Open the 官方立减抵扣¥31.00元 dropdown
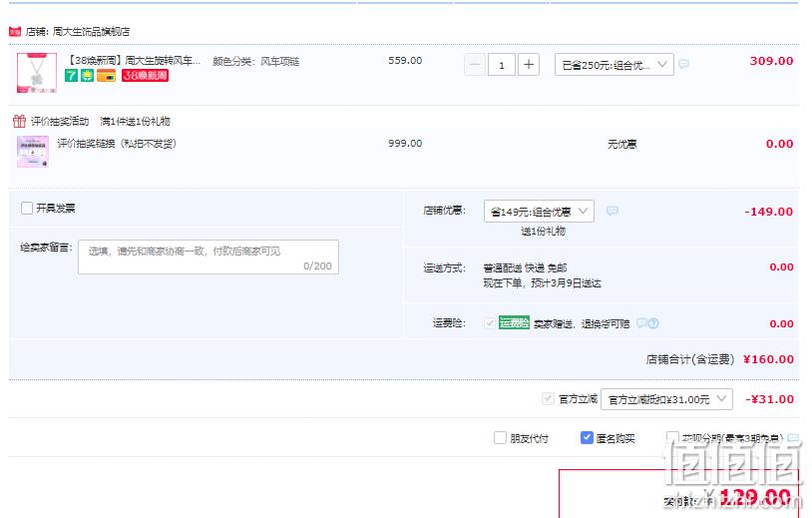812x518 pixels. pyautogui.click(x=666, y=399)
